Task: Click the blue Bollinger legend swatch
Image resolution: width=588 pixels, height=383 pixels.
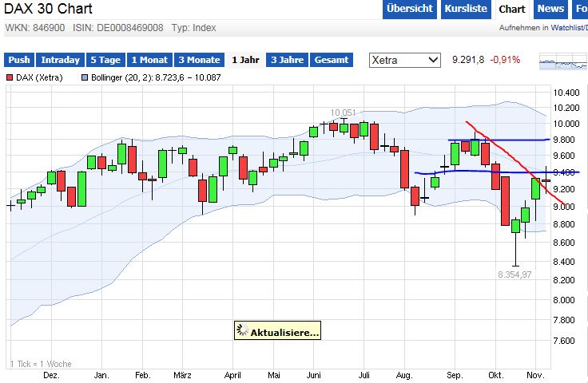Action: (84, 77)
